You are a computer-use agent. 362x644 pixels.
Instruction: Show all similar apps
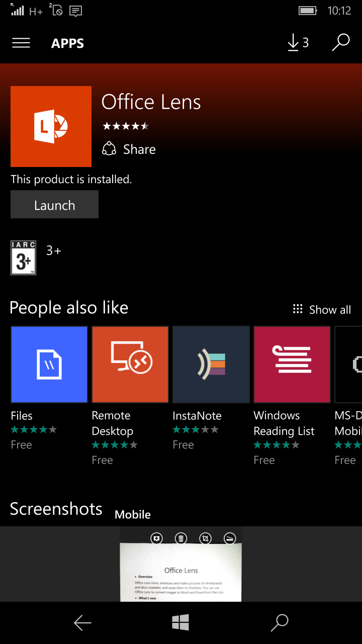(x=322, y=309)
